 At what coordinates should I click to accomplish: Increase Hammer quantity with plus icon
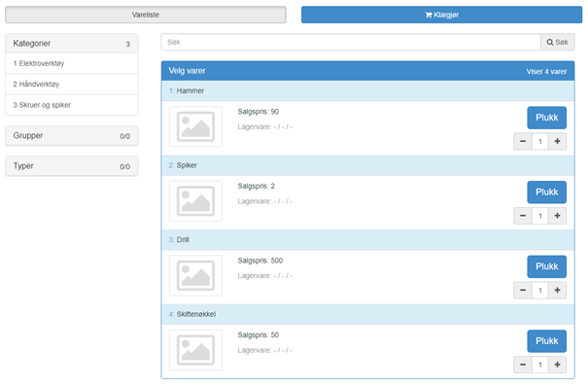click(557, 142)
